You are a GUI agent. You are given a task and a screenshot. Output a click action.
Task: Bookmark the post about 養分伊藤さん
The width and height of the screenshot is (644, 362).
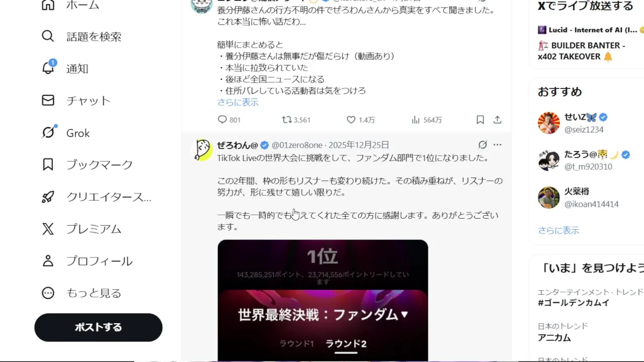point(480,120)
